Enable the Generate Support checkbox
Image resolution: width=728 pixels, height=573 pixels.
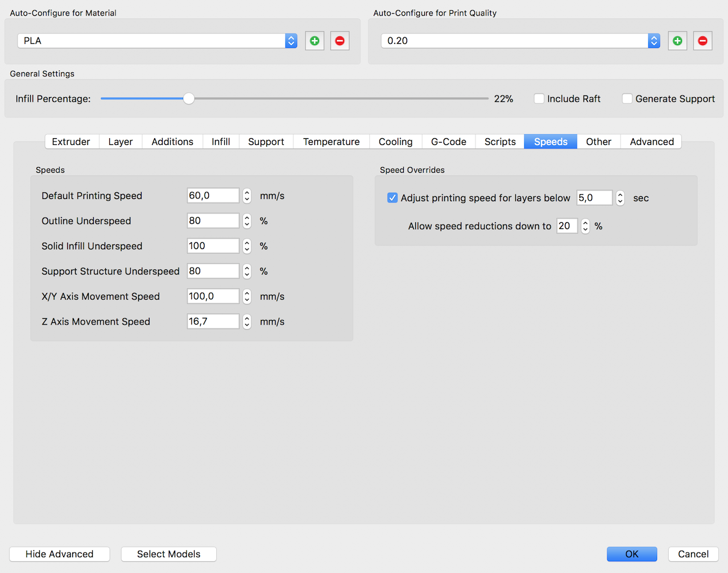click(627, 99)
